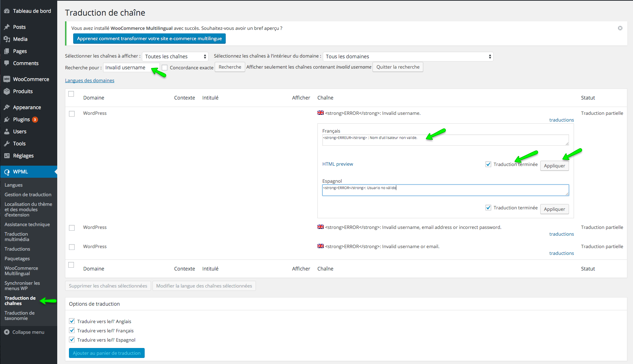Open the Toutes les chaînes dropdown
This screenshot has height=364, width=633.
(175, 57)
